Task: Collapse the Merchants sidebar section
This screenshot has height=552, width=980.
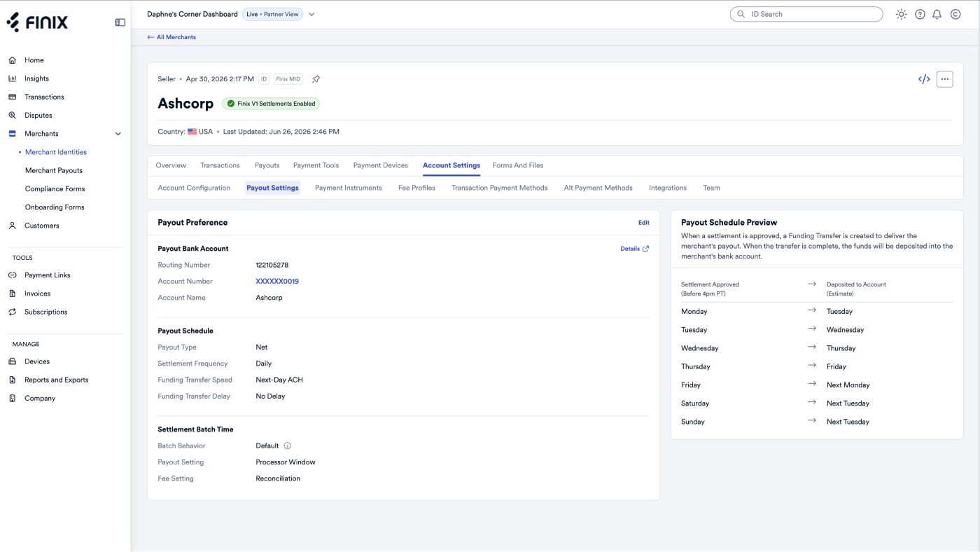Action: click(x=118, y=134)
